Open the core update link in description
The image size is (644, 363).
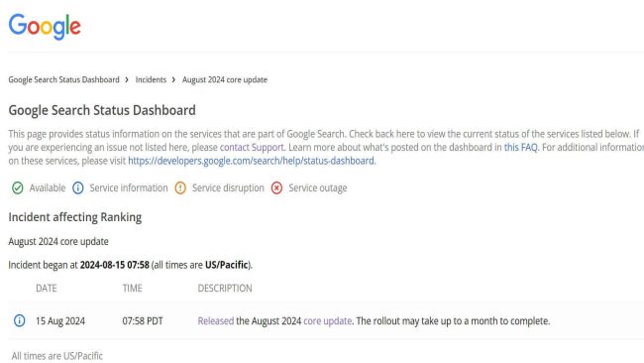[327, 321]
